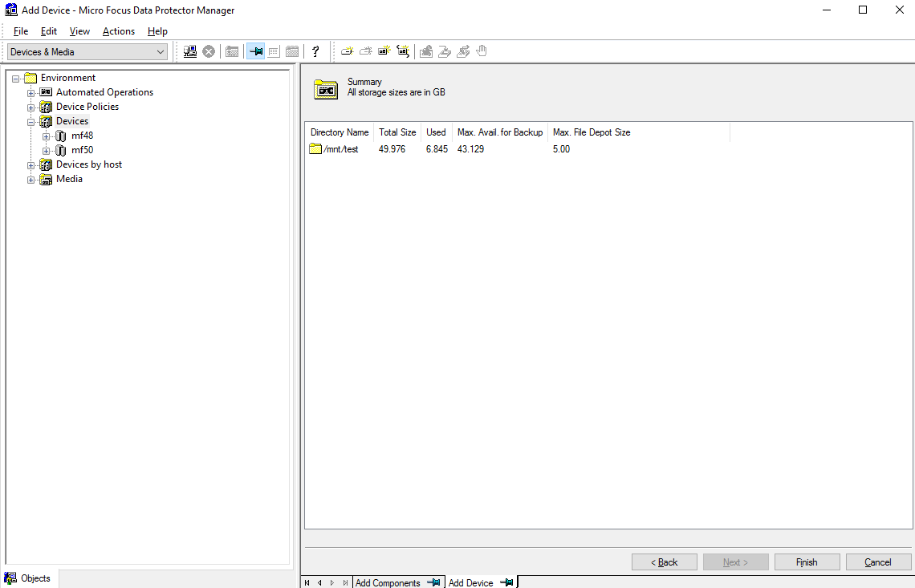Click the grayed hand stop toolbar icon
Viewport: 915px width, 588px height.
coord(482,51)
